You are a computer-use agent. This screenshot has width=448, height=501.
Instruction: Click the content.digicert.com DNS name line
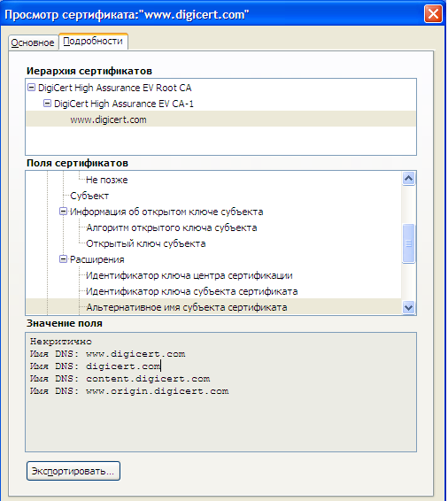(x=120, y=379)
